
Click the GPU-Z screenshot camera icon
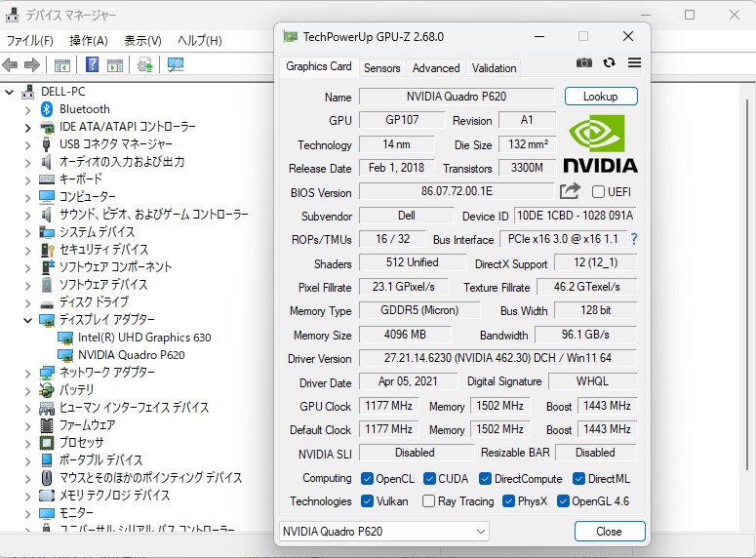tap(583, 62)
